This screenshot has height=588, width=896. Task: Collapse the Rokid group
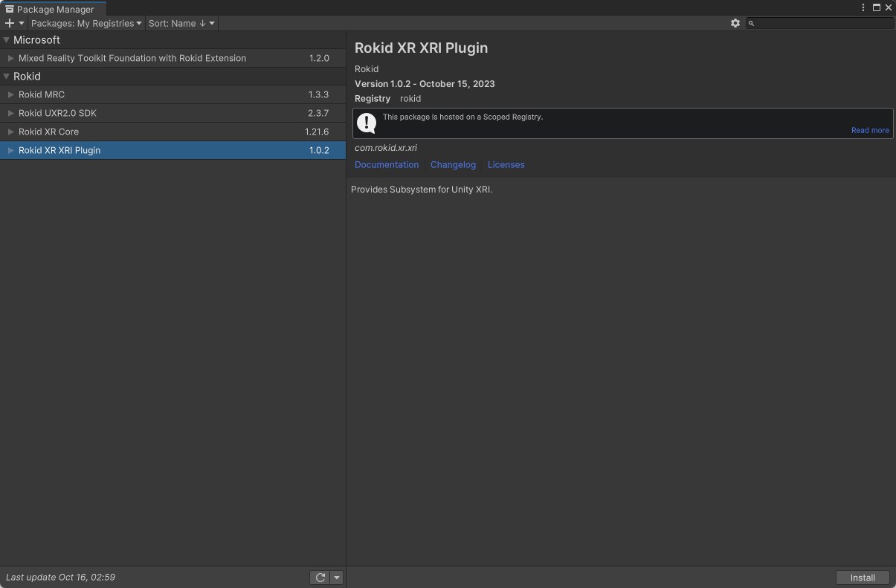click(7, 77)
